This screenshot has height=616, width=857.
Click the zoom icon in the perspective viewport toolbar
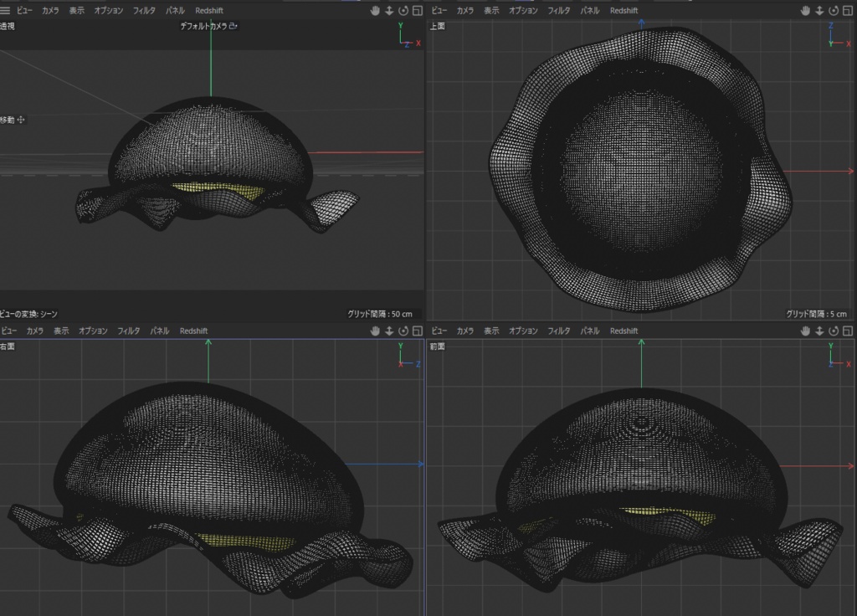[x=388, y=10]
